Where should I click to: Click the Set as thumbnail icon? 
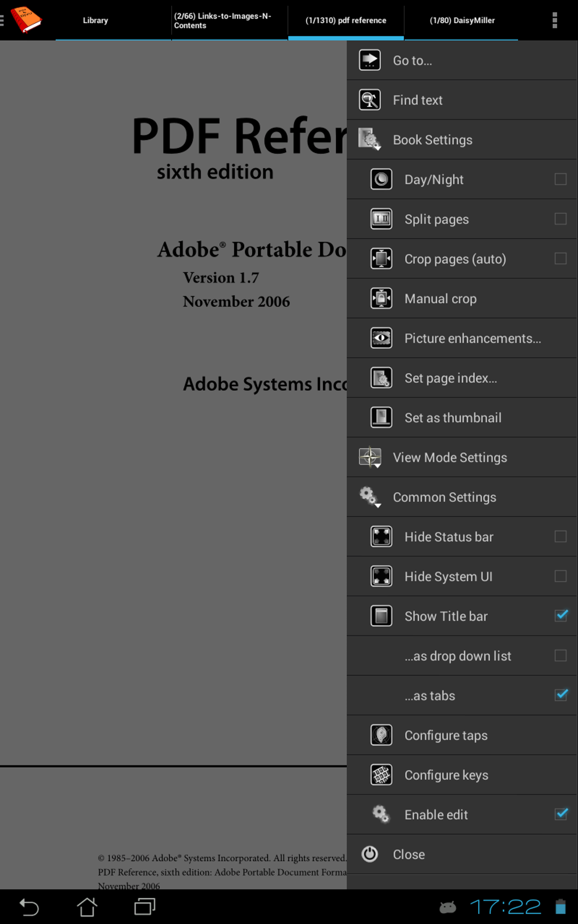coord(381,417)
